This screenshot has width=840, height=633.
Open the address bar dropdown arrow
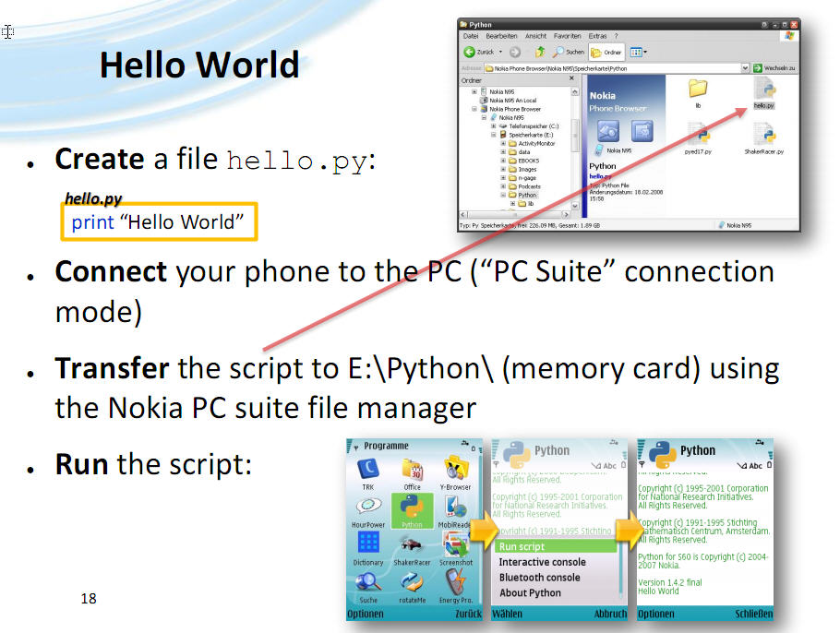(x=745, y=68)
